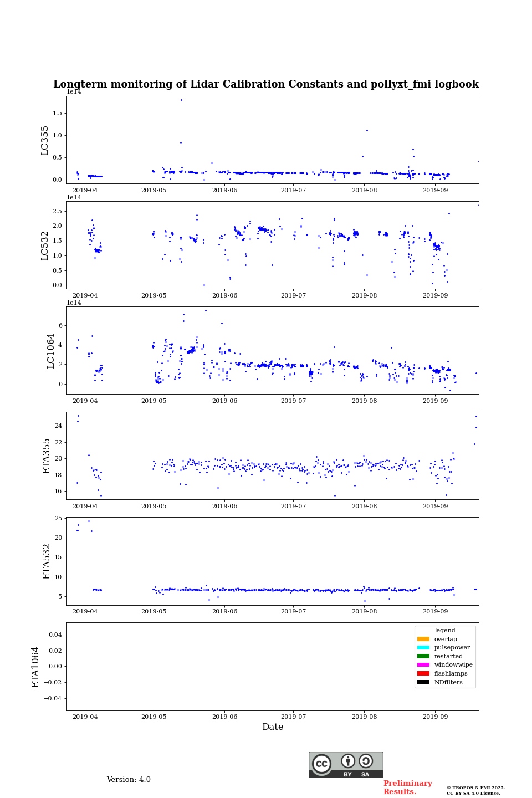Click the red flashlamps legend swatch
This screenshot has width=532, height=798.
point(423,674)
